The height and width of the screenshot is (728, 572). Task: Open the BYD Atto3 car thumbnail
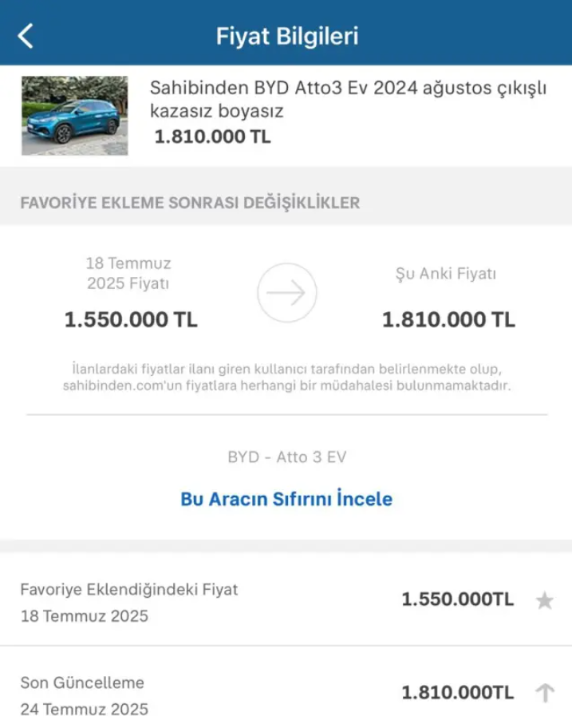click(x=74, y=115)
